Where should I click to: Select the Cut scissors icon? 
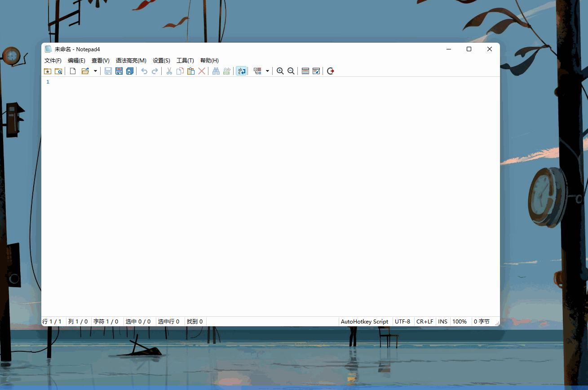(x=169, y=71)
